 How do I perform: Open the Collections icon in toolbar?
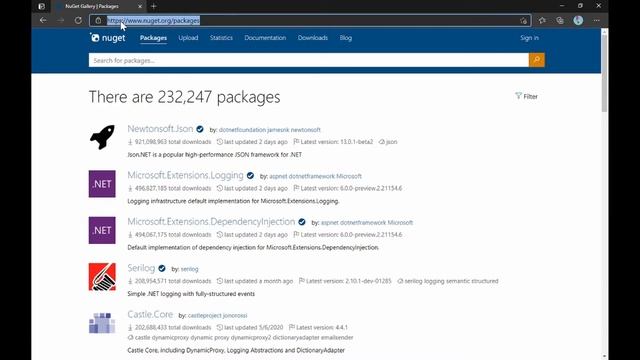(x=560, y=20)
